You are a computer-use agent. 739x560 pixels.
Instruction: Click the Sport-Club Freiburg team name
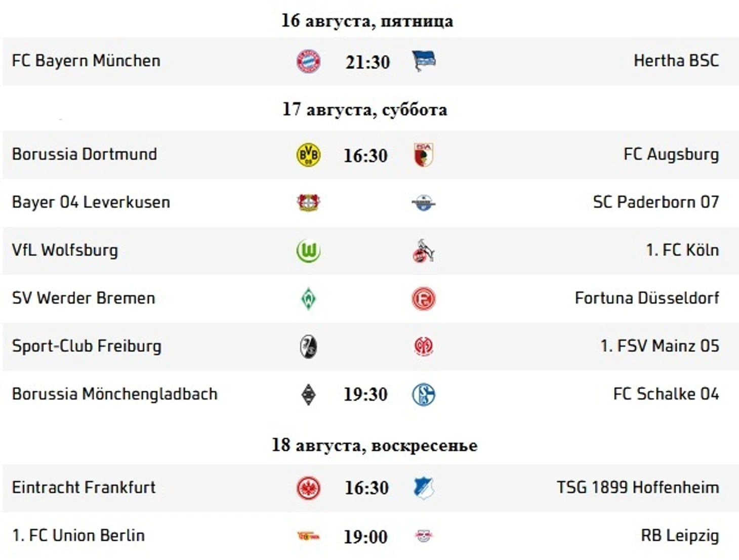click(x=87, y=347)
